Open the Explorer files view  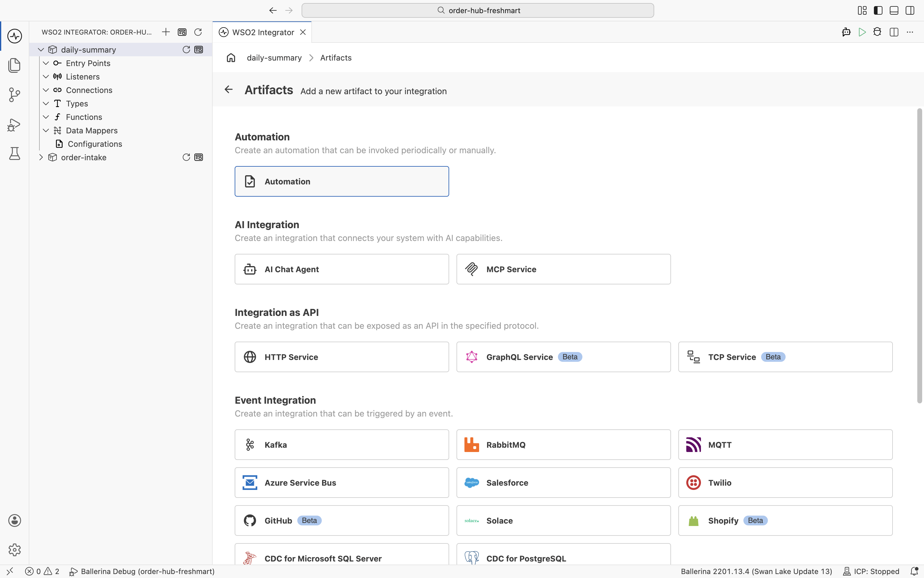[x=14, y=65]
